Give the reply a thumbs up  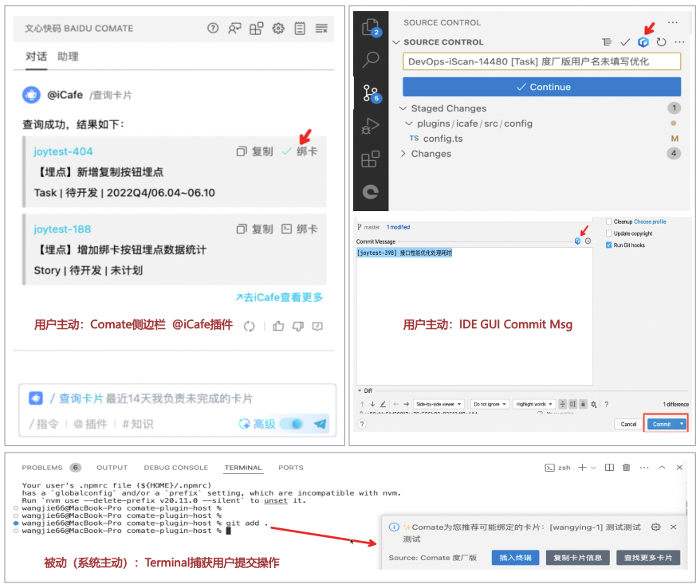[x=278, y=327]
